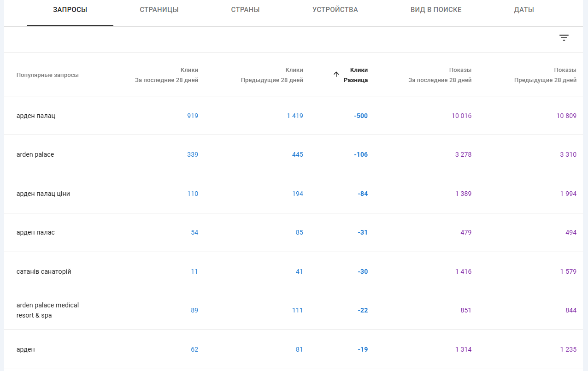Click the -500 clicks difference value
Screen dimensions: 588x371
click(361, 116)
